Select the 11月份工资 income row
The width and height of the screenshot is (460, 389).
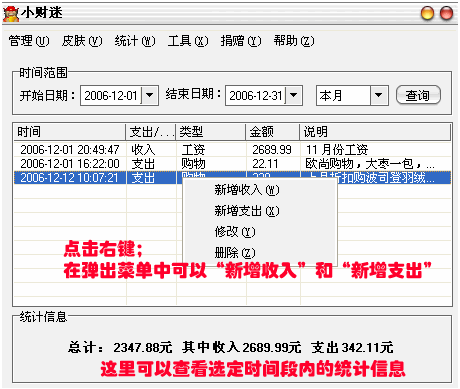[x=232, y=150]
